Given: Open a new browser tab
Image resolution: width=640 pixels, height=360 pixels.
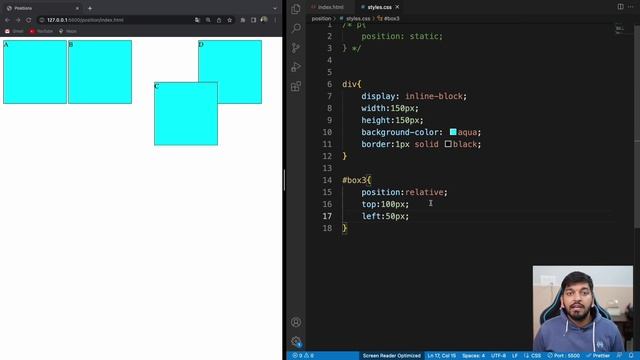Looking at the screenshot, I should [90, 8].
